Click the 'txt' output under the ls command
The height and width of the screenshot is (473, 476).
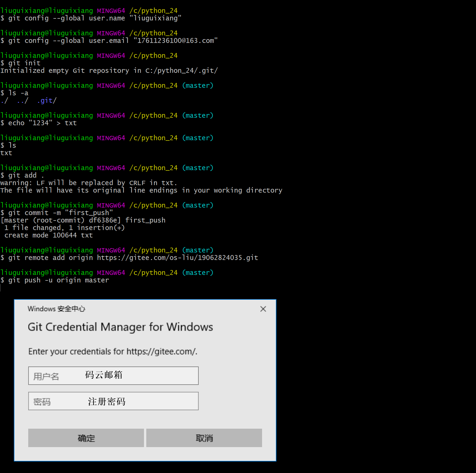(x=6, y=153)
